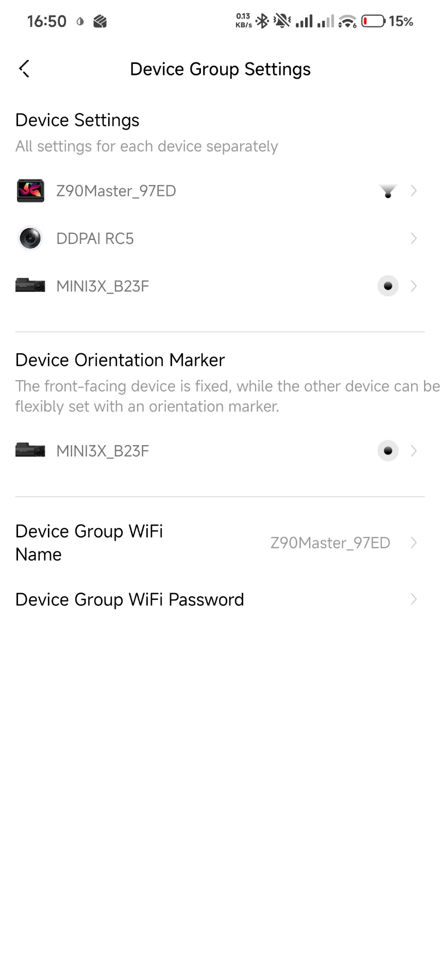Screen dimensions: 440x980
Task: Tap the MINI3X_B23F camera icon under Device Settings
Action: [30, 286]
